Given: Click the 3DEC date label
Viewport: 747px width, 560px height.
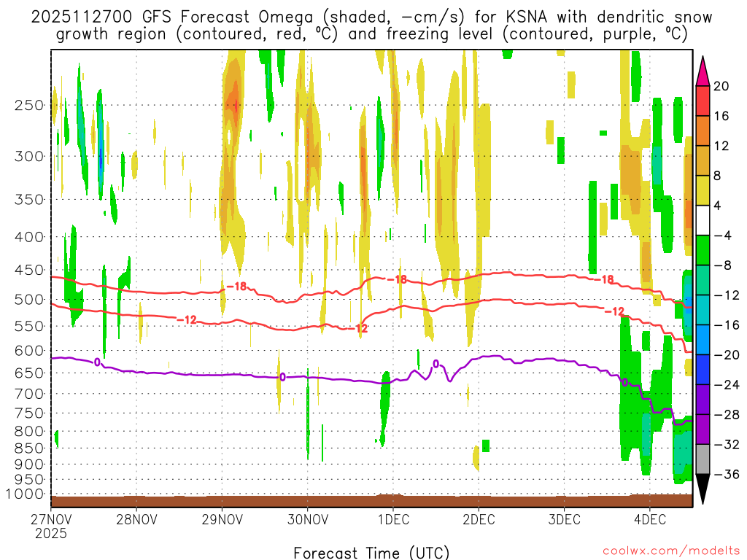Looking at the screenshot, I should tap(565, 519).
